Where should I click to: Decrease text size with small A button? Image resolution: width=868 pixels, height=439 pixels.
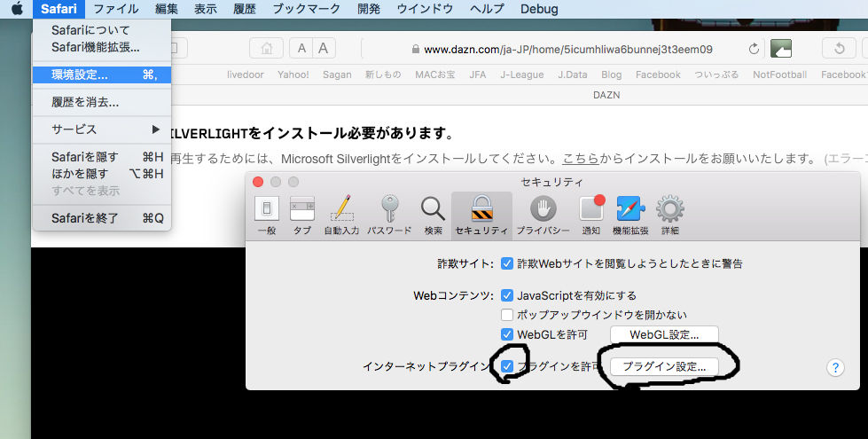[x=301, y=48]
